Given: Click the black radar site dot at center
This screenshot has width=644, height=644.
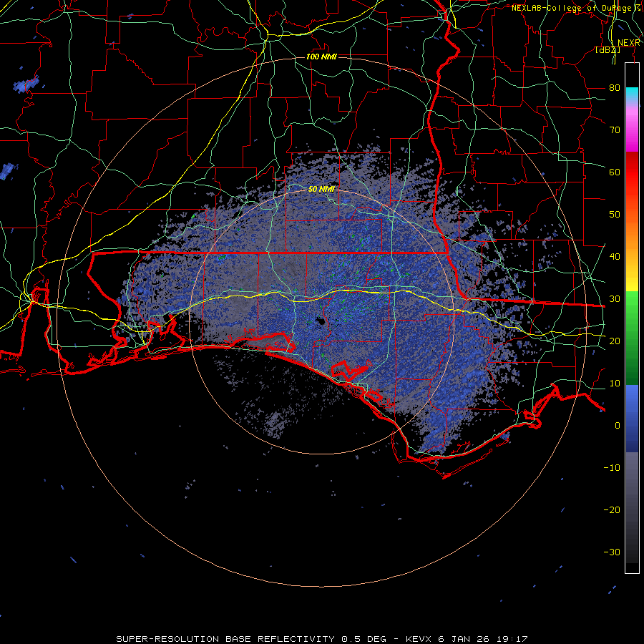Looking at the screenshot, I should click(x=320, y=321).
